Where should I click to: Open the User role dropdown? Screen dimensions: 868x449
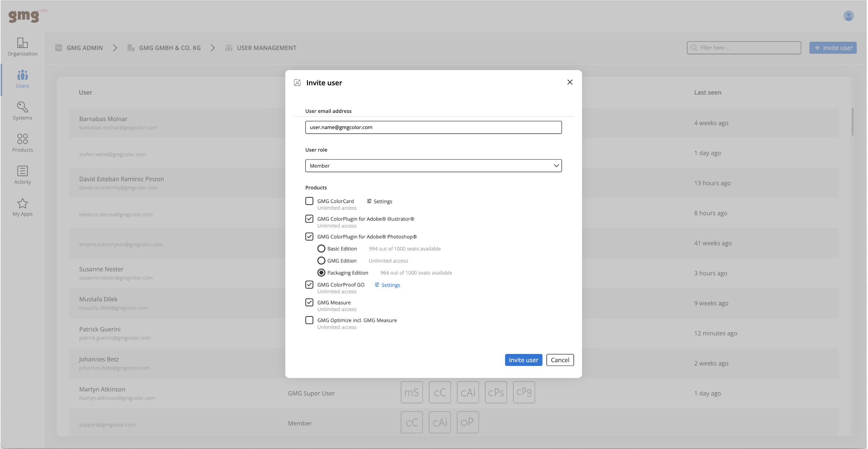[x=433, y=166]
